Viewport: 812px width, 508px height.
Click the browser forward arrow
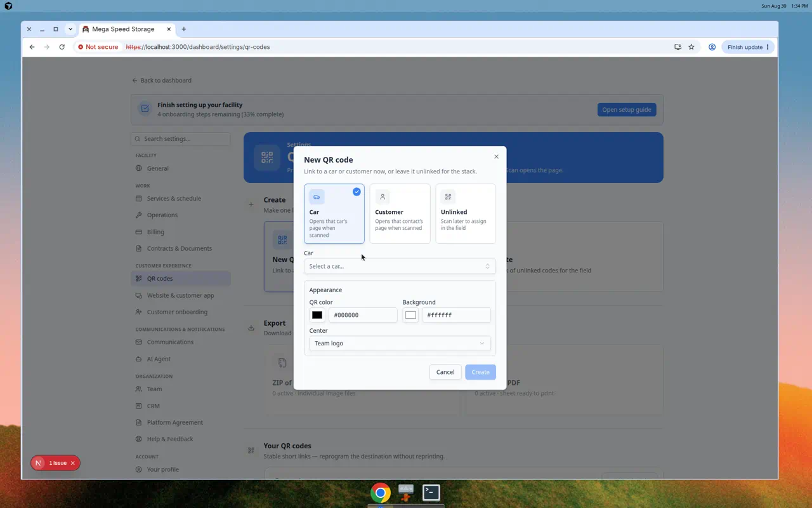(x=47, y=47)
